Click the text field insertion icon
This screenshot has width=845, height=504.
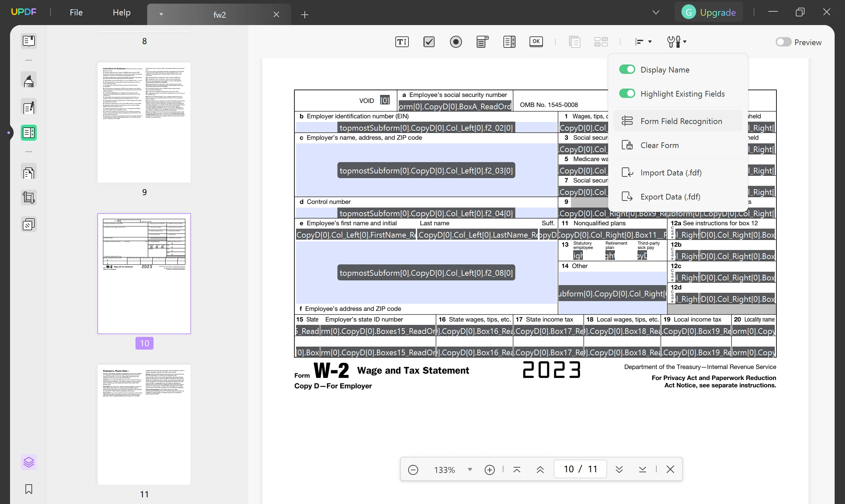pos(402,42)
